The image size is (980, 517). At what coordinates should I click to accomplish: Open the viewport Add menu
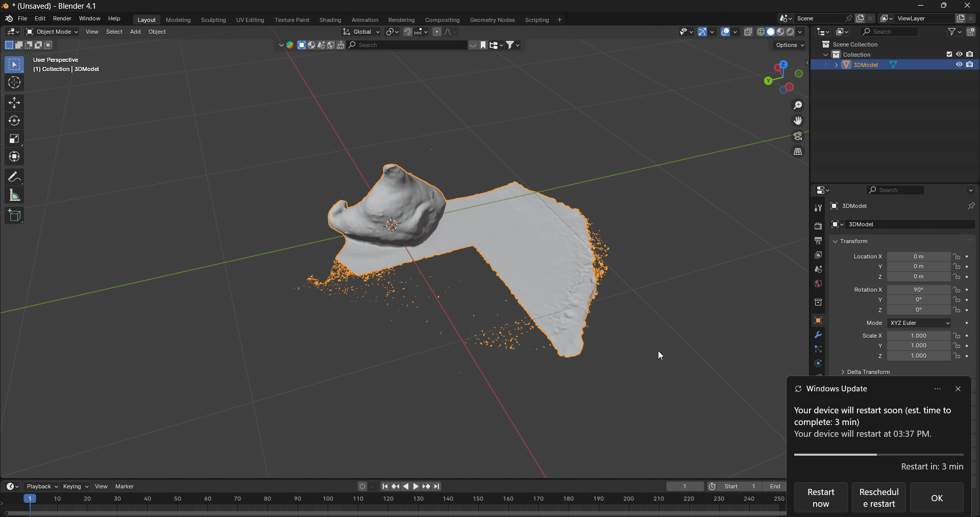pyautogui.click(x=135, y=32)
